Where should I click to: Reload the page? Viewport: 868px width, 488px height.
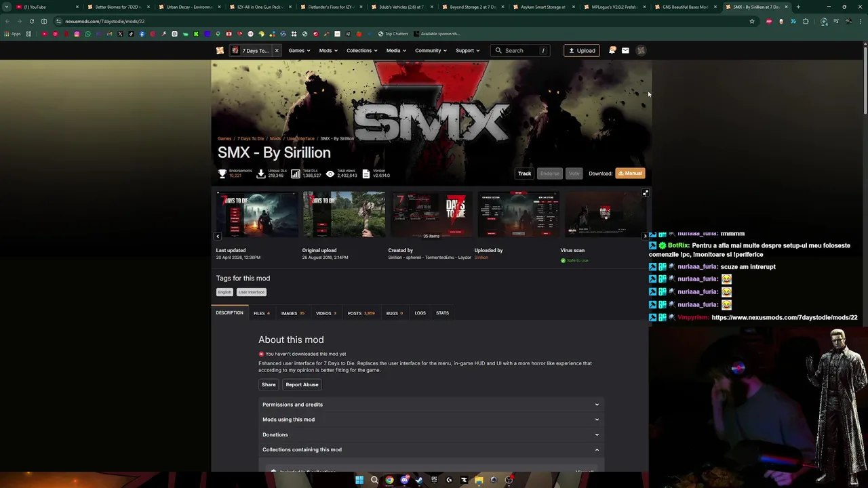tap(31, 21)
